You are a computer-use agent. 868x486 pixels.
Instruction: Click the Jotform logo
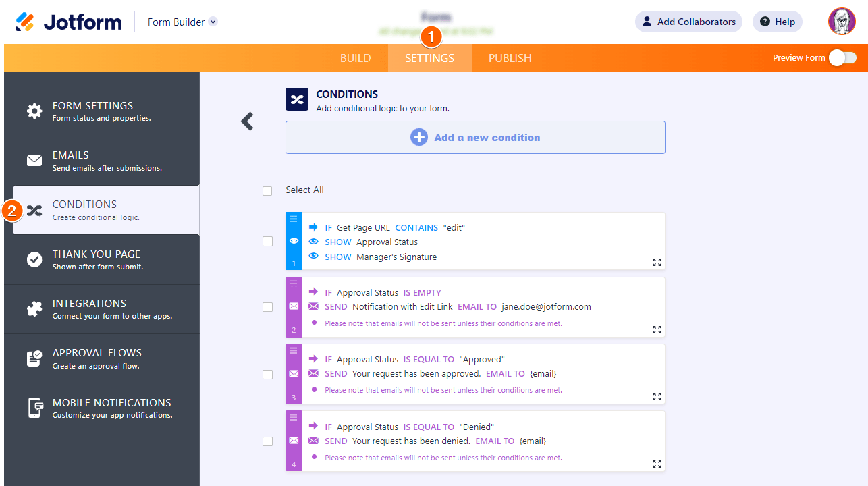coord(69,22)
